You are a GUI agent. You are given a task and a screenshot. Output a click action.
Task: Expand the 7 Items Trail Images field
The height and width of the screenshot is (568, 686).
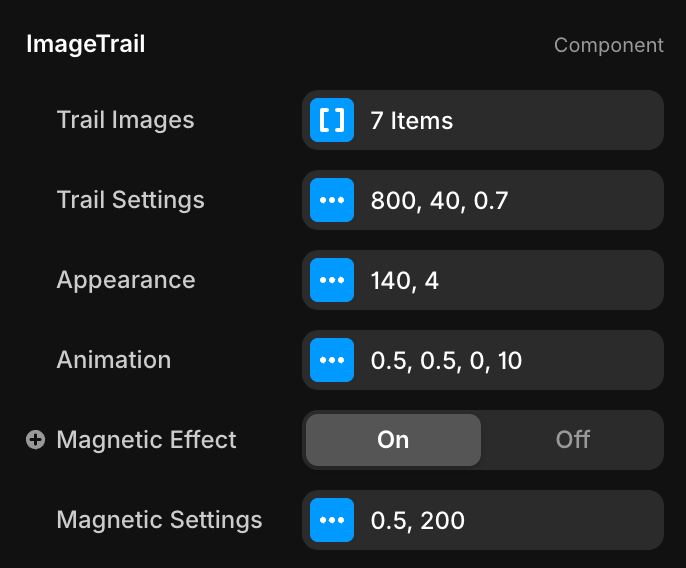tap(500, 120)
